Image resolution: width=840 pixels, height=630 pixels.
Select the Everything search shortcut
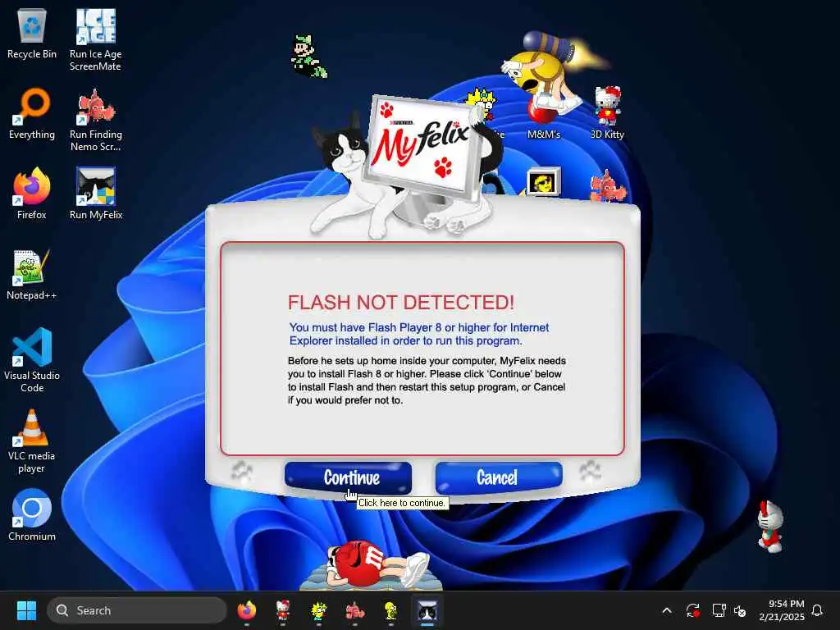pyautogui.click(x=32, y=114)
